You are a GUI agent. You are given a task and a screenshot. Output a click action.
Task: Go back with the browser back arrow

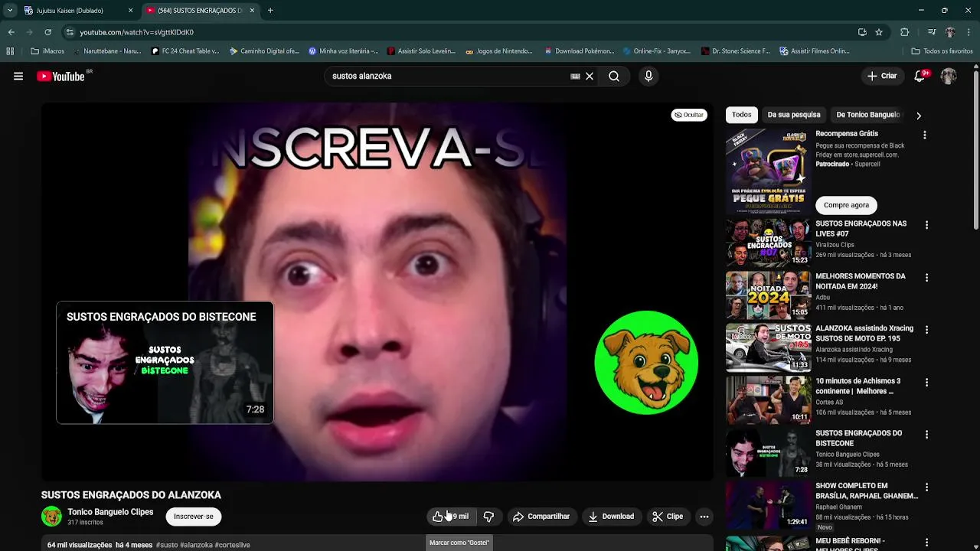(11, 32)
